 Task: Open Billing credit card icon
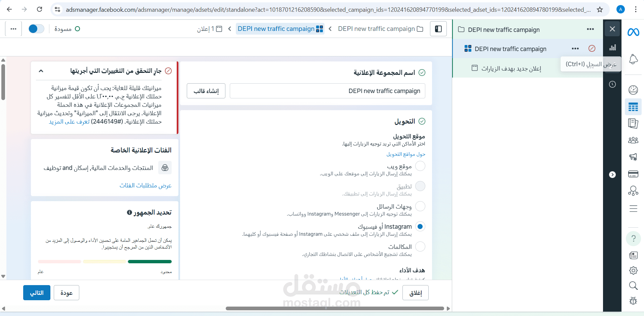point(633,174)
